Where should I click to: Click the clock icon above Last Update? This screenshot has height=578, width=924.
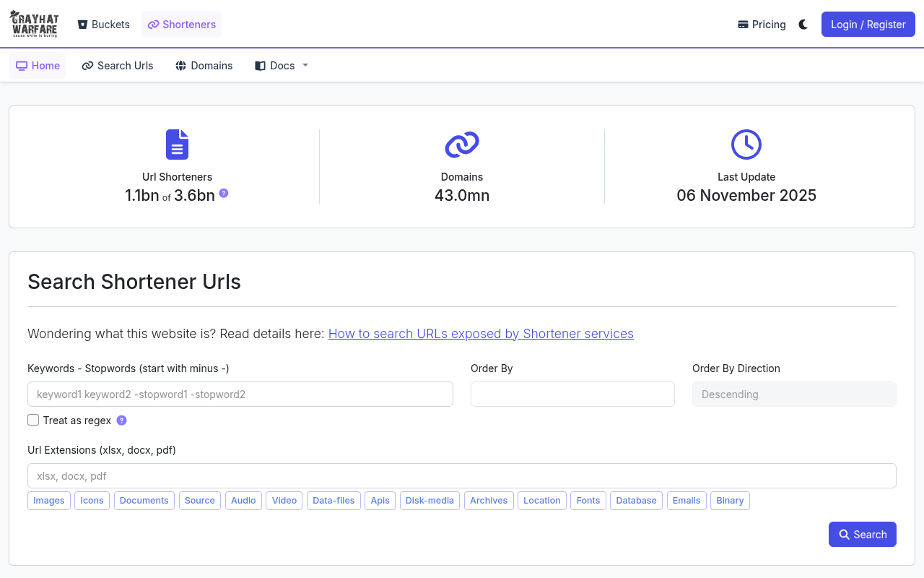coord(746,144)
